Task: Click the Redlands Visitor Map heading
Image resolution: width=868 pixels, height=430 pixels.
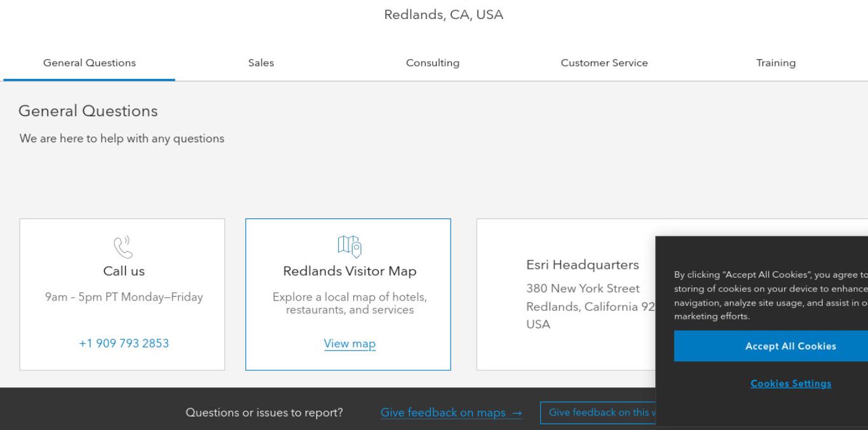Action: coord(349,271)
